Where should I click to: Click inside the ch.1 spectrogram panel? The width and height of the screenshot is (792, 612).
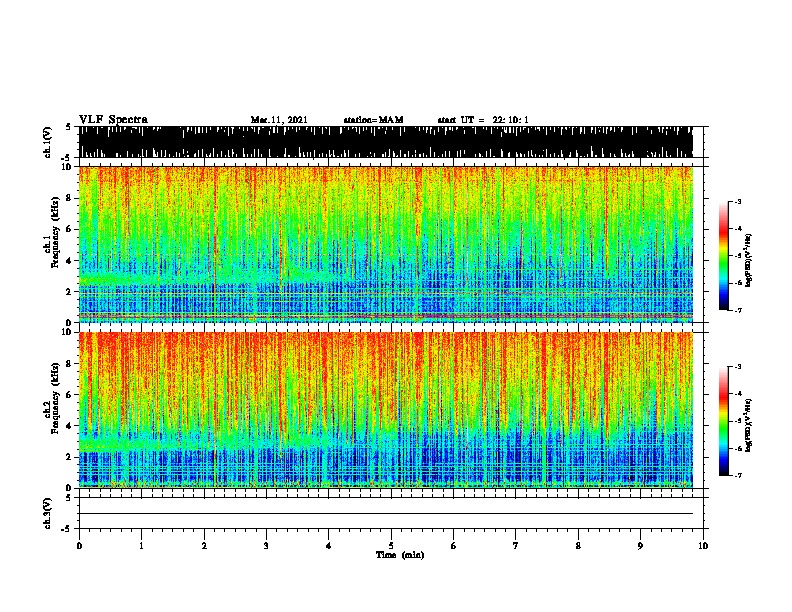pyautogui.click(x=386, y=244)
